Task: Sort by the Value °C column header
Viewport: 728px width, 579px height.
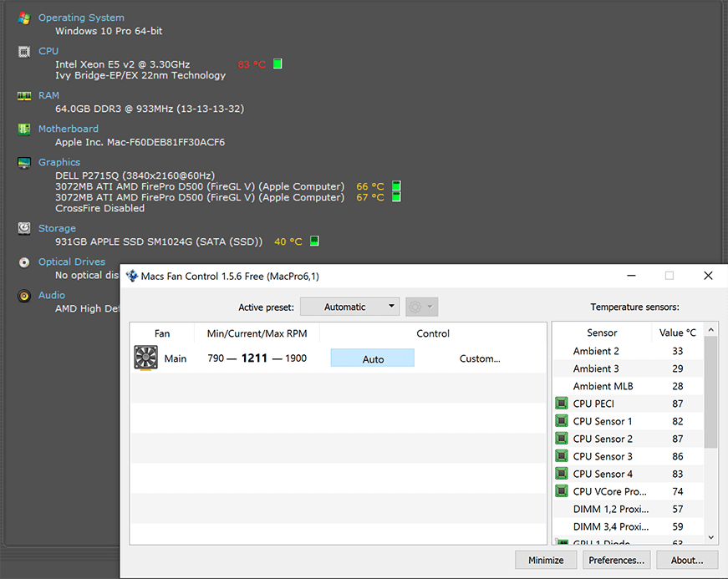Action: click(677, 333)
